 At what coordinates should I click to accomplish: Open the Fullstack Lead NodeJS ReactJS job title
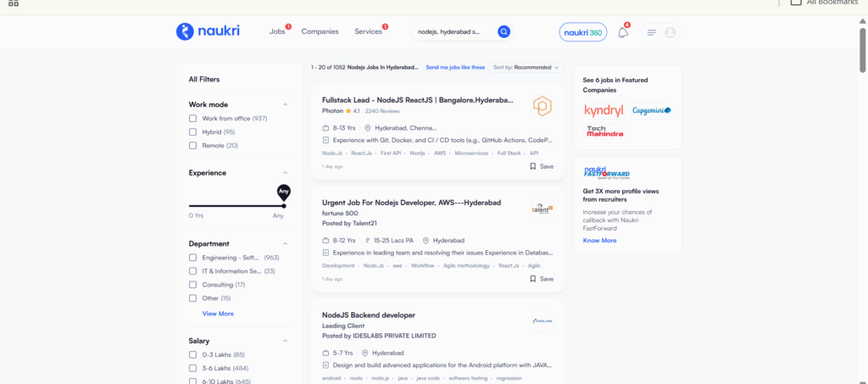(417, 100)
